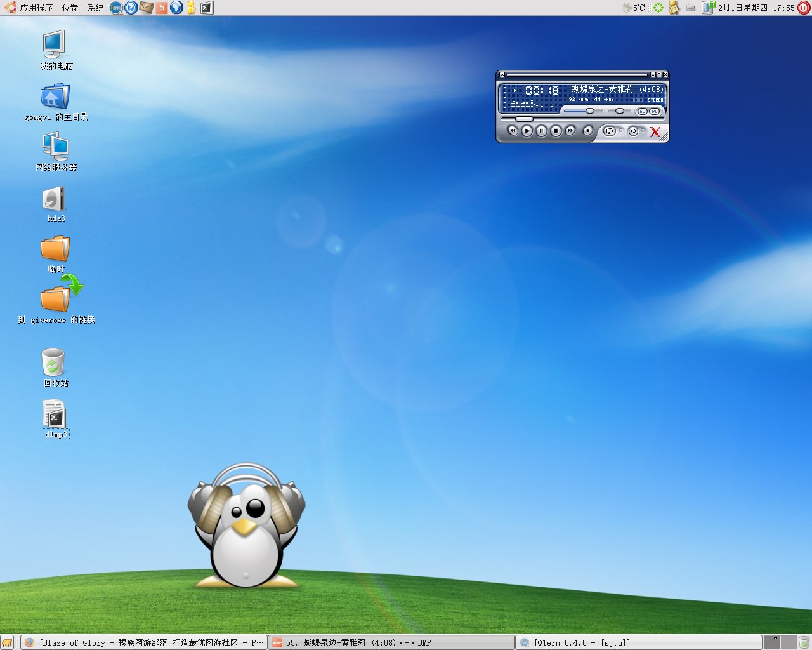Screen dimensions: 812x650
Task: Click the balance slider handle
Action: pos(620,110)
